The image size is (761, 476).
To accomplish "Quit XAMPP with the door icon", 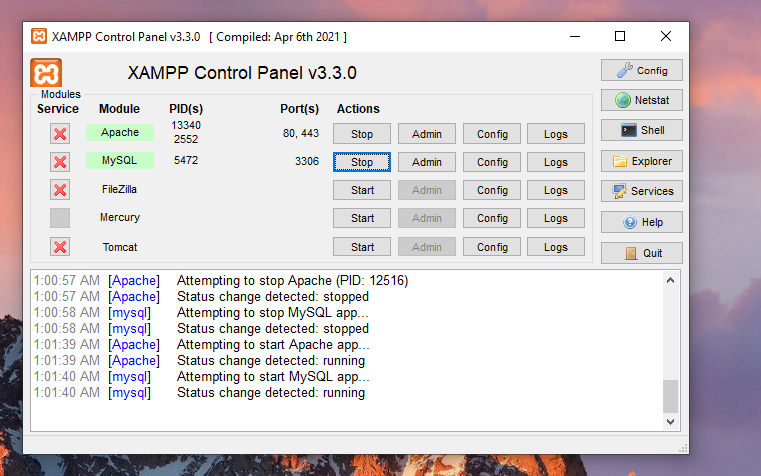I will tap(642, 253).
